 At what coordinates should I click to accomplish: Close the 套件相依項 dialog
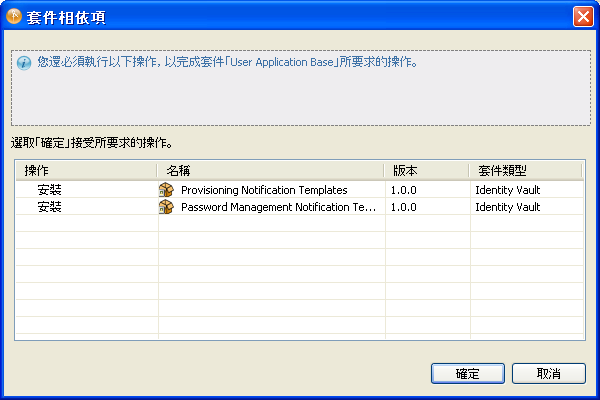pos(583,17)
